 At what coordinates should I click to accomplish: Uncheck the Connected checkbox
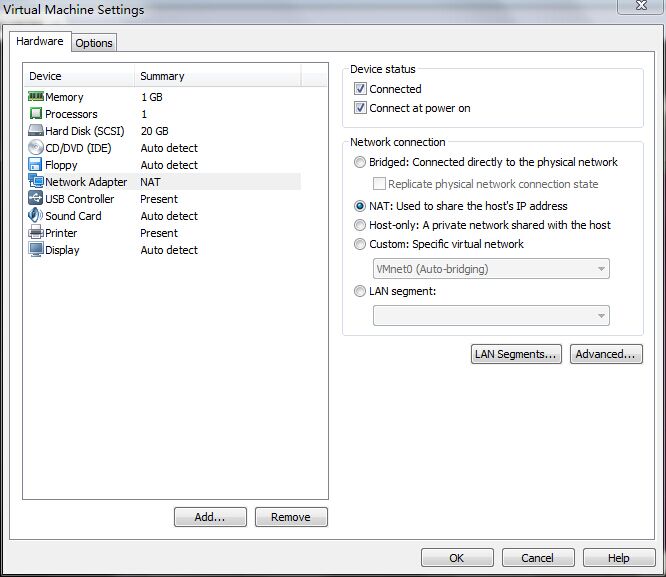pos(360,89)
